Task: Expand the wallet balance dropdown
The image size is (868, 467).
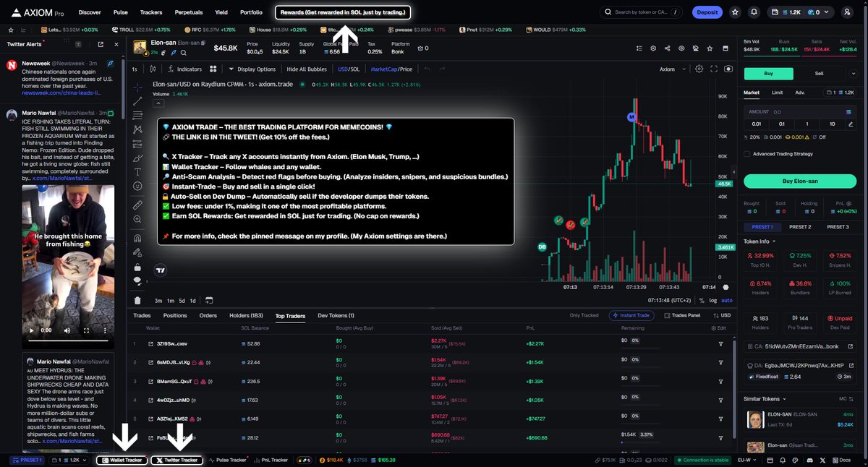Action: coord(800,12)
